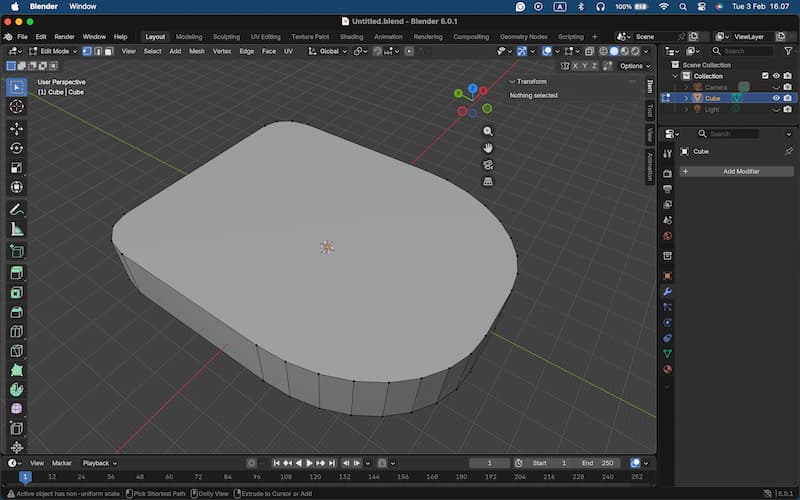Expand the Options dropdown in viewport
Image resolution: width=800 pixels, height=500 pixels.
click(634, 66)
